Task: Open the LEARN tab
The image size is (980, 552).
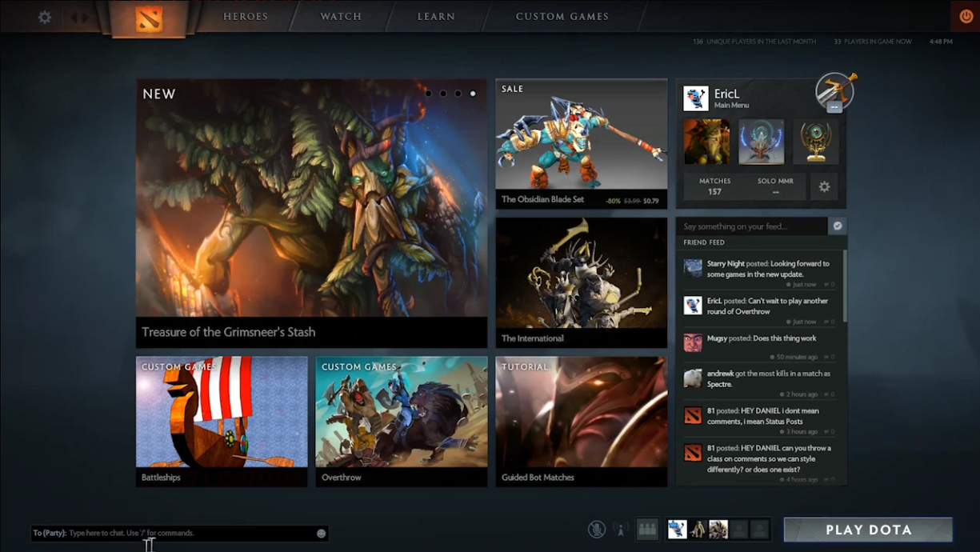Action: [436, 16]
